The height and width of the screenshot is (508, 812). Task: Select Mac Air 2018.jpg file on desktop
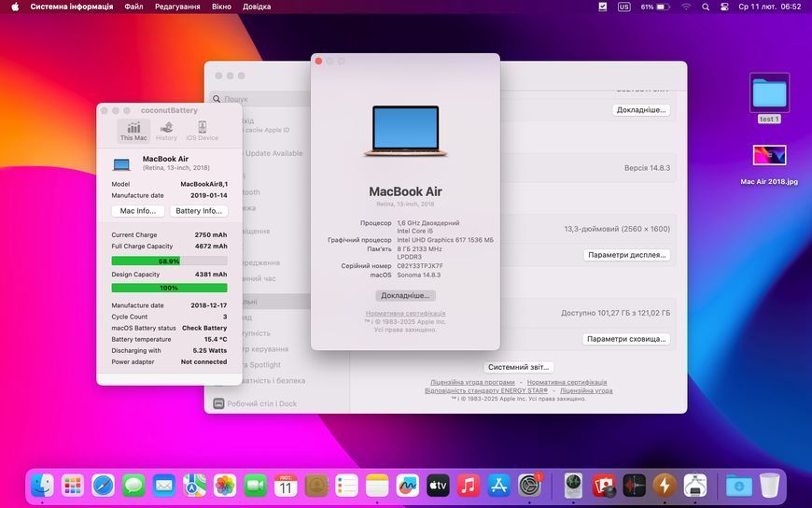(x=769, y=164)
